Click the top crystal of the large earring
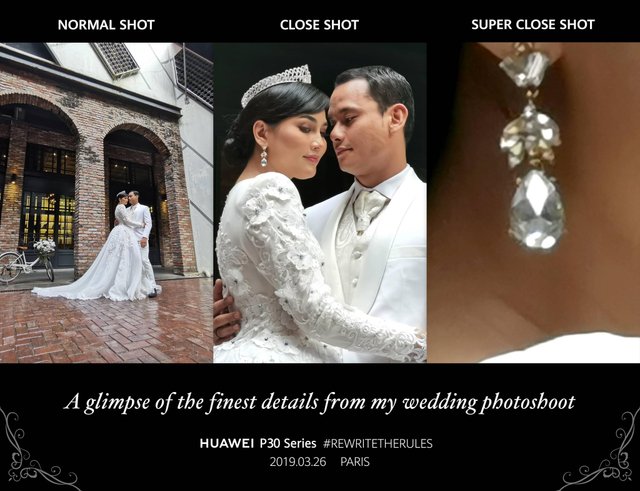This screenshot has width=640, height=491. pyautogui.click(x=524, y=67)
